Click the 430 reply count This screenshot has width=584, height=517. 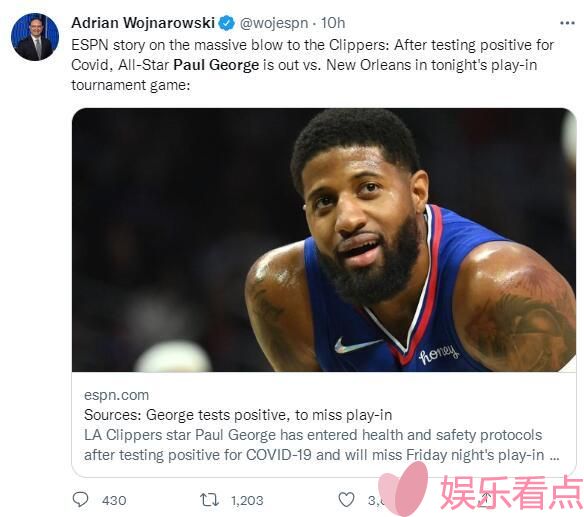pyautogui.click(x=114, y=500)
